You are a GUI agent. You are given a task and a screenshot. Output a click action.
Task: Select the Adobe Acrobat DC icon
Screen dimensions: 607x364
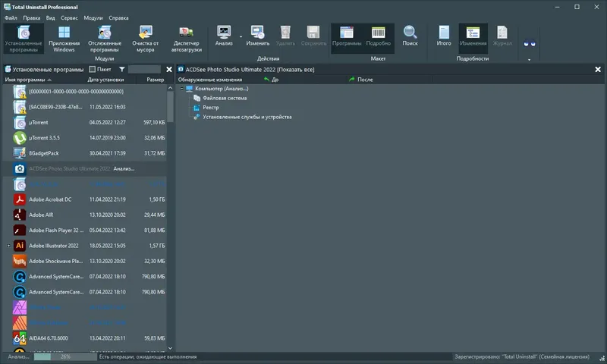20,199
